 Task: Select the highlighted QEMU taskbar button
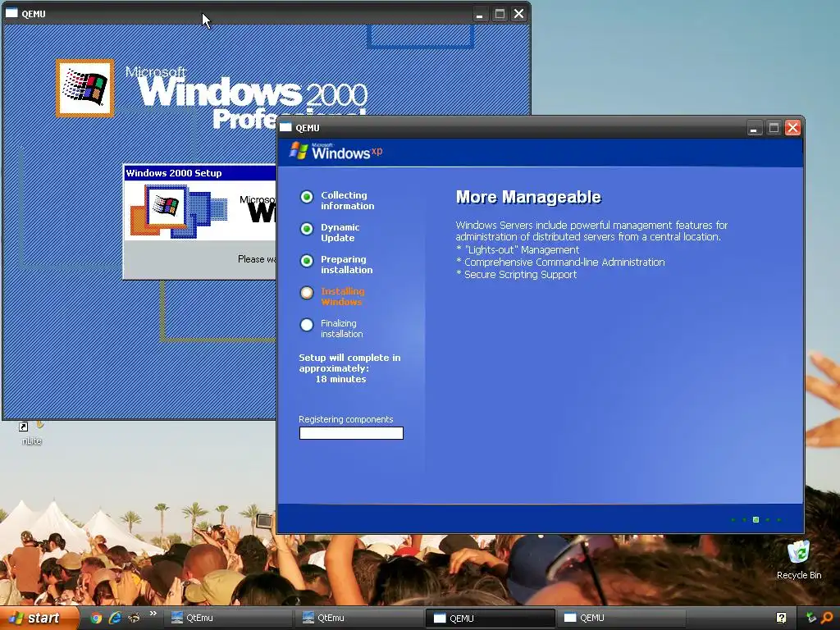coord(490,618)
